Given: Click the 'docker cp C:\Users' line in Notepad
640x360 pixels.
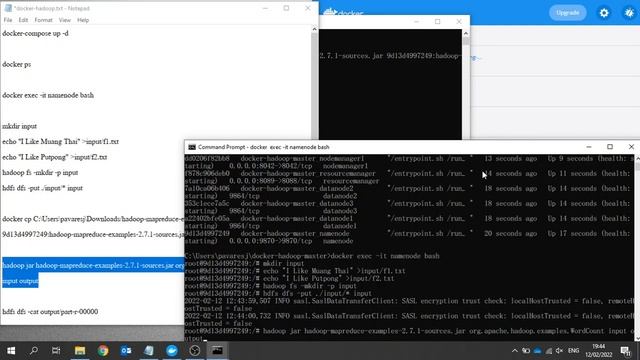Looking at the screenshot, I should (93, 219).
